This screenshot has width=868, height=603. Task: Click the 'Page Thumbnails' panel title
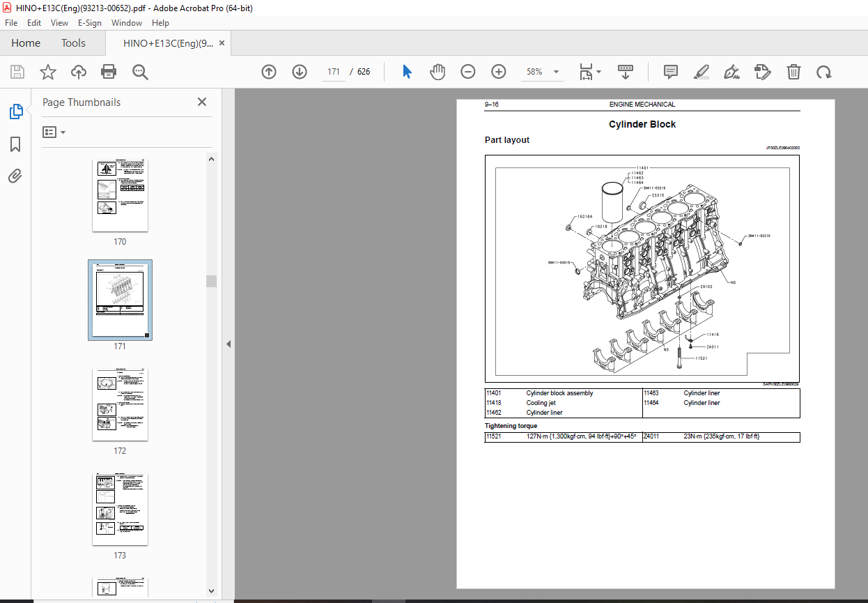(x=82, y=102)
